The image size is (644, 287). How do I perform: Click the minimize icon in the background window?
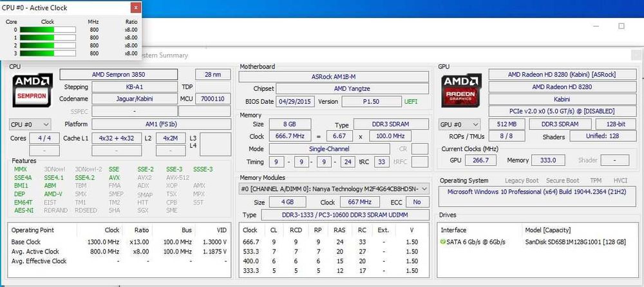tap(596, 26)
